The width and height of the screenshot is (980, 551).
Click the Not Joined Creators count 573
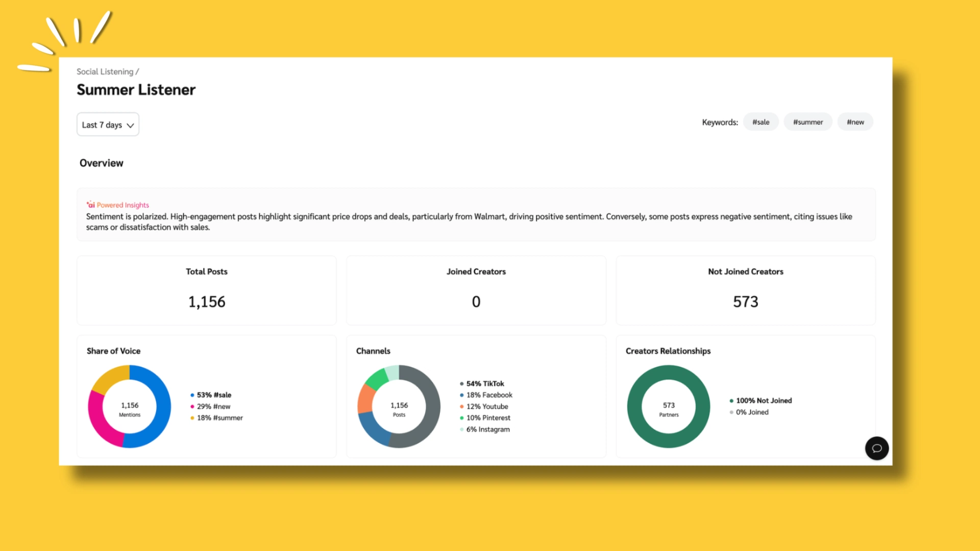[x=745, y=302]
